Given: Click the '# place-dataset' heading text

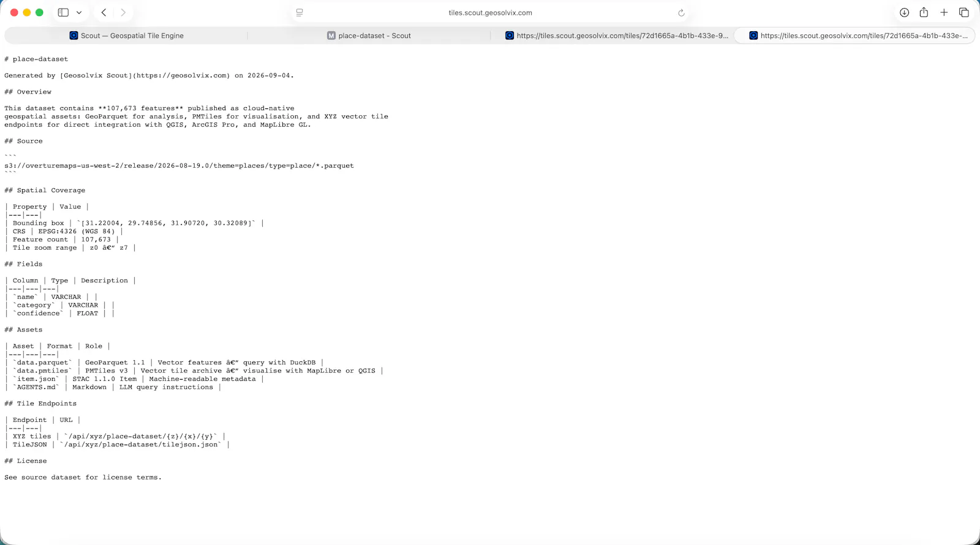Looking at the screenshot, I should [36, 59].
